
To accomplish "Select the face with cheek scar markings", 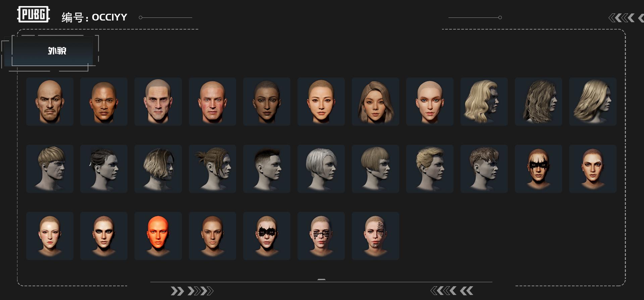I will (593, 169).
